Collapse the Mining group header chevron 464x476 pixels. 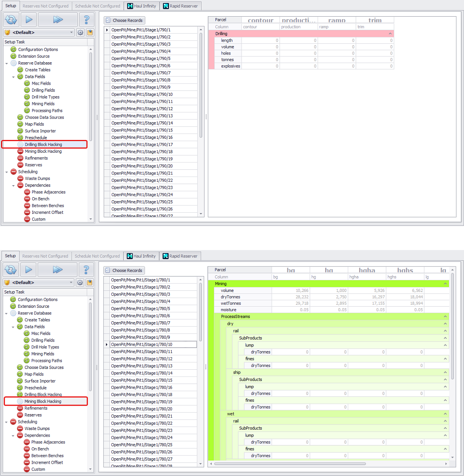445,284
